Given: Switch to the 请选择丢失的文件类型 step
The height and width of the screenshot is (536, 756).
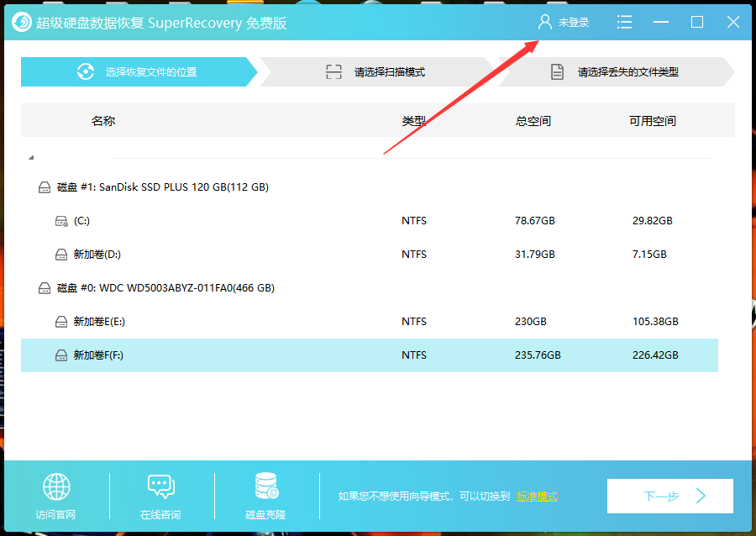Looking at the screenshot, I should (x=616, y=71).
